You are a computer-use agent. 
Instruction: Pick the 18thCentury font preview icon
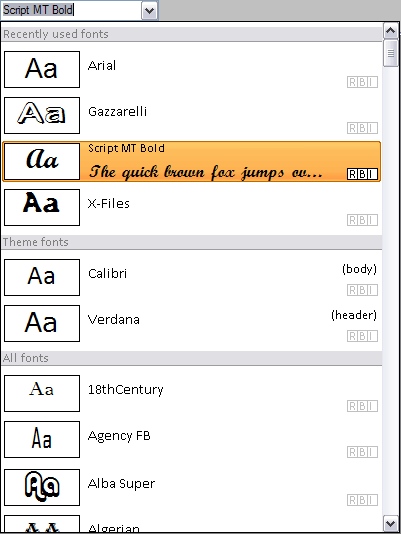pos(42,393)
